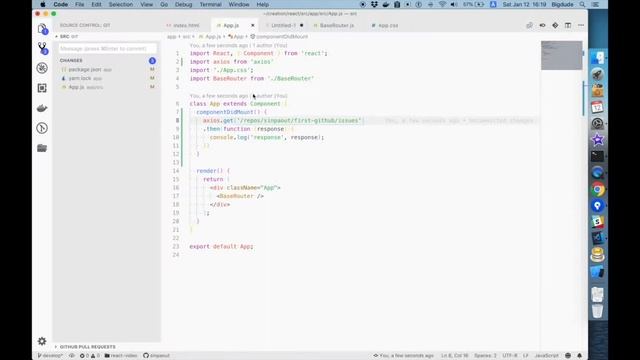The width and height of the screenshot is (640, 360).
Task: Open Calendar from the Dock
Action: (x=598, y=107)
